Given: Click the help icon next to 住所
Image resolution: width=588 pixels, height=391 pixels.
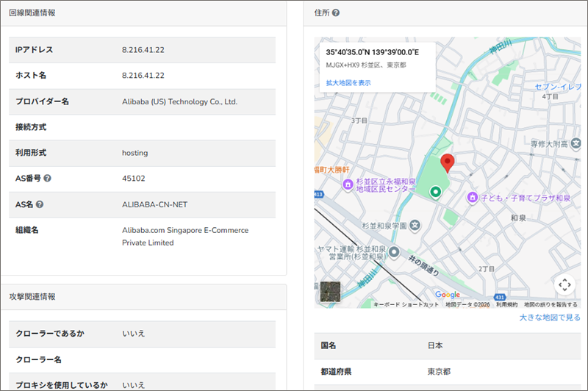Looking at the screenshot, I should tap(336, 12).
